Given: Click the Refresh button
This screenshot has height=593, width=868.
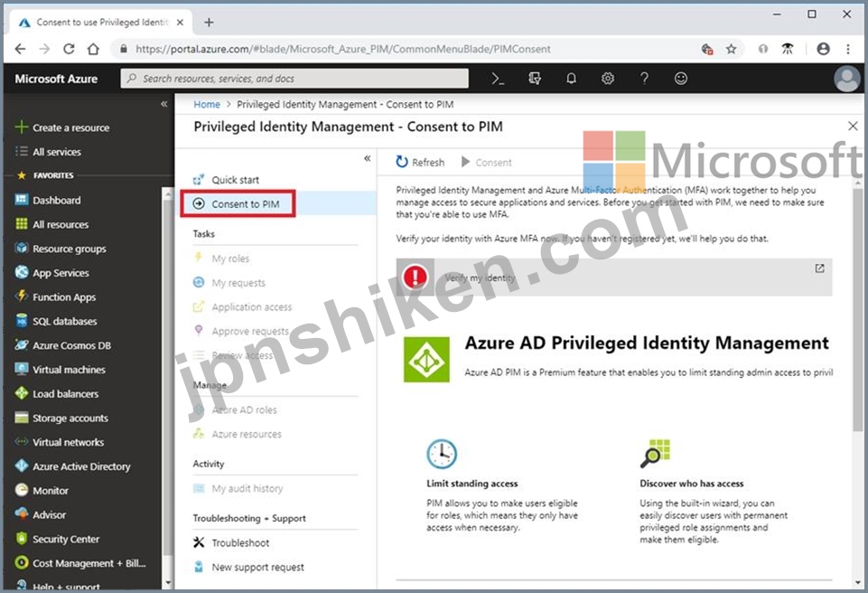Looking at the screenshot, I should pyautogui.click(x=420, y=162).
